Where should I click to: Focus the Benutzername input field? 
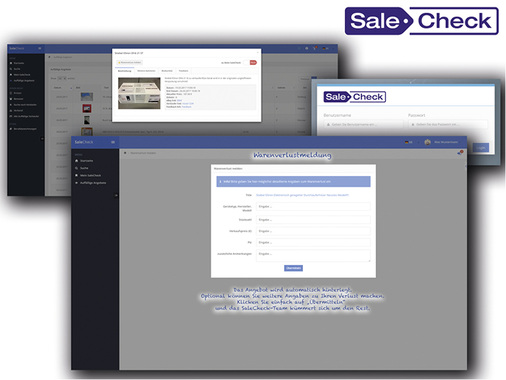[x=363, y=124]
